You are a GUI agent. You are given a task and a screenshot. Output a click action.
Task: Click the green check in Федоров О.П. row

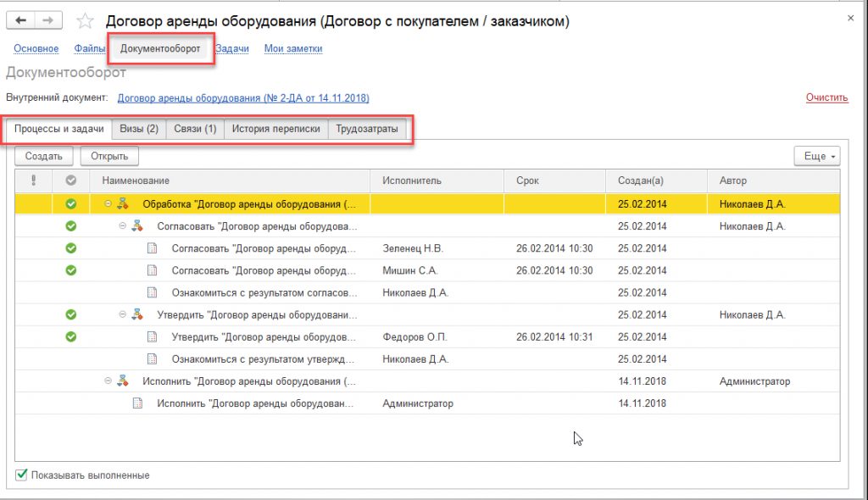(71, 336)
